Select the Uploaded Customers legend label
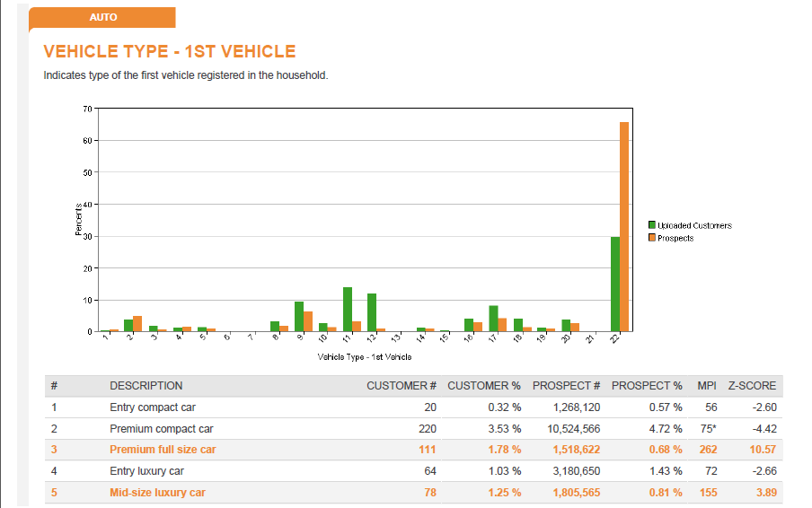The height and width of the screenshot is (508, 812). (694, 225)
